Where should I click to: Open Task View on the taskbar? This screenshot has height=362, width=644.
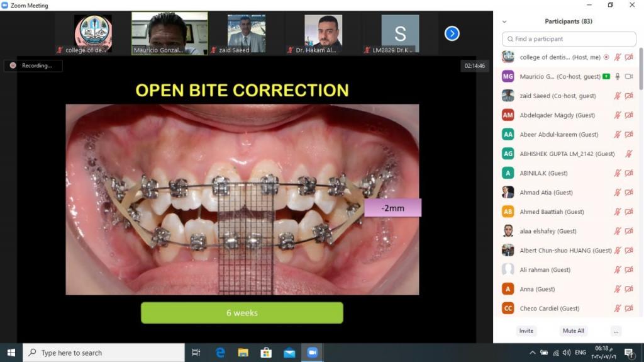[x=196, y=353]
